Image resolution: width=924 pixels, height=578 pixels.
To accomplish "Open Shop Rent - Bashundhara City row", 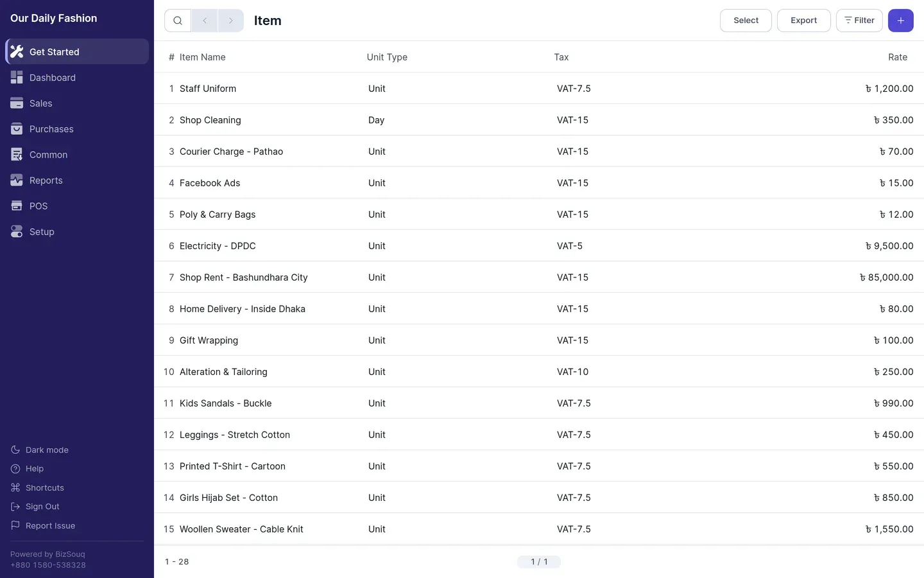I will coord(539,277).
